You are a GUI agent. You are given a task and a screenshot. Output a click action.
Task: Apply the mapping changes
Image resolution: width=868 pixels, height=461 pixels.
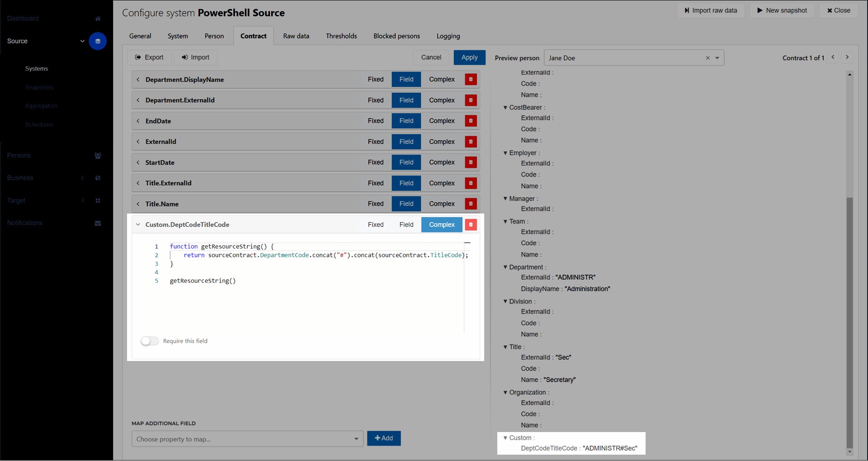point(469,57)
